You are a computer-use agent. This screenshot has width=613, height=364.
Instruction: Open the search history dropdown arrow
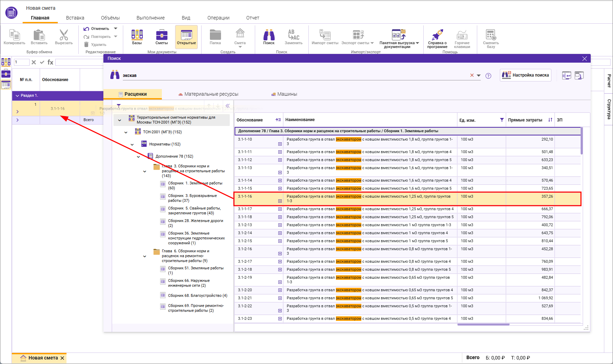click(x=479, y=76)
